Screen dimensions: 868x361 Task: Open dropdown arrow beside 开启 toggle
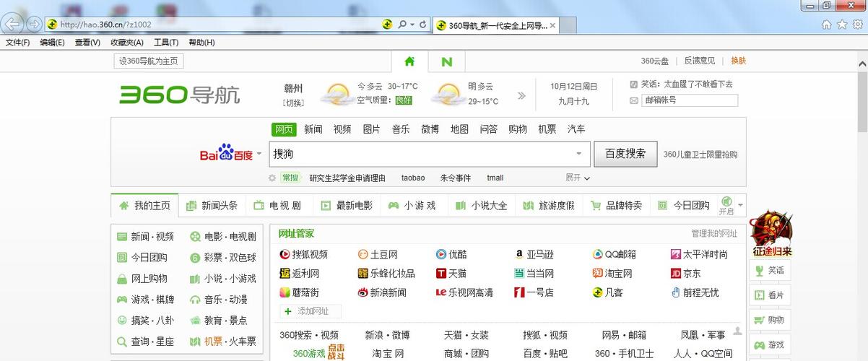click(740, 205)
